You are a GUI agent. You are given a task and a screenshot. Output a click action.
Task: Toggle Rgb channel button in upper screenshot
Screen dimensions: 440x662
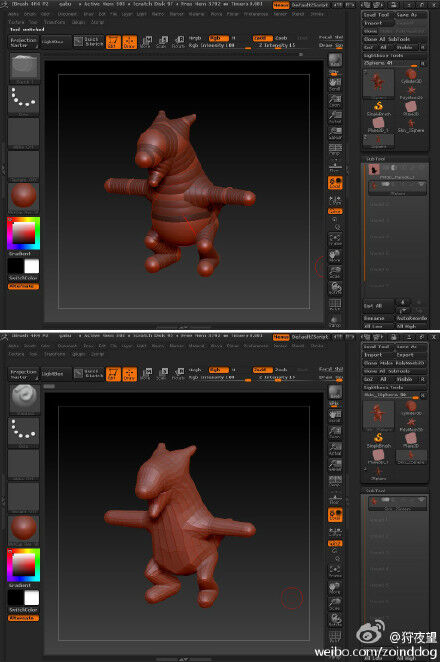[218, 38]
